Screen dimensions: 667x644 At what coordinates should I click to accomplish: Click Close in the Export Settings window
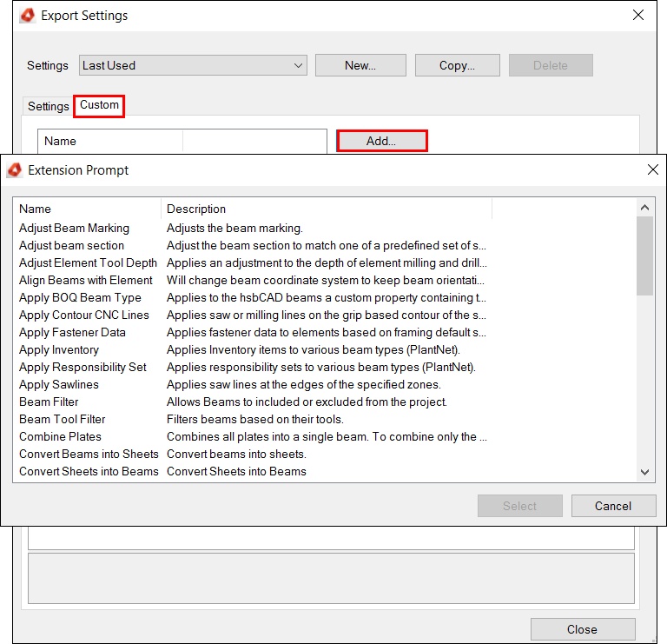pyautogui.click(x=583, y=629)
